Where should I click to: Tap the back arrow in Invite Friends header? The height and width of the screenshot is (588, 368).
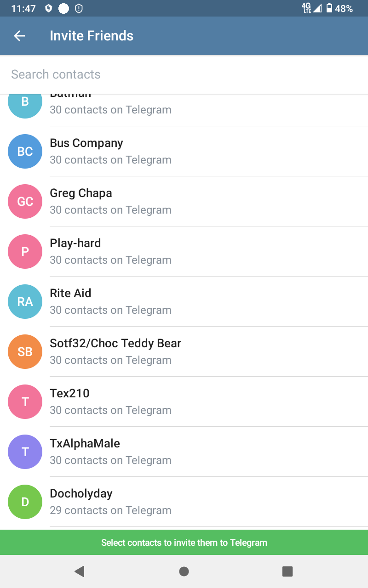19,36
